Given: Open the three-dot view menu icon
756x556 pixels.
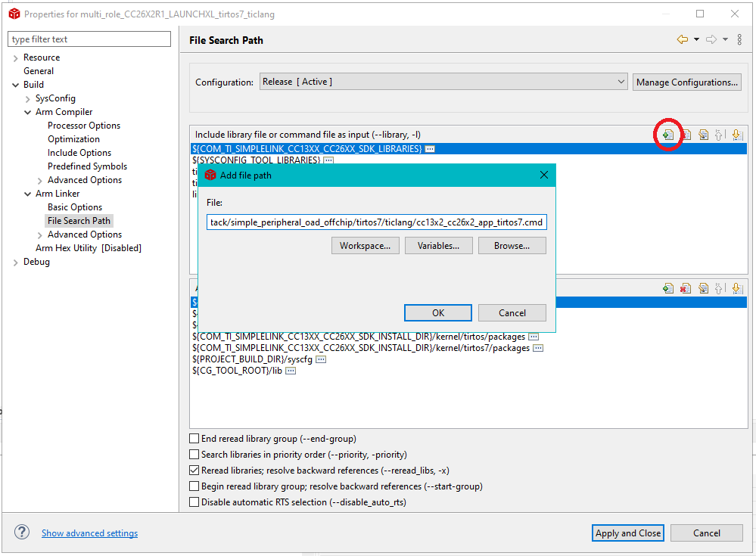Looking at the screenshot, I should [739, 40].
